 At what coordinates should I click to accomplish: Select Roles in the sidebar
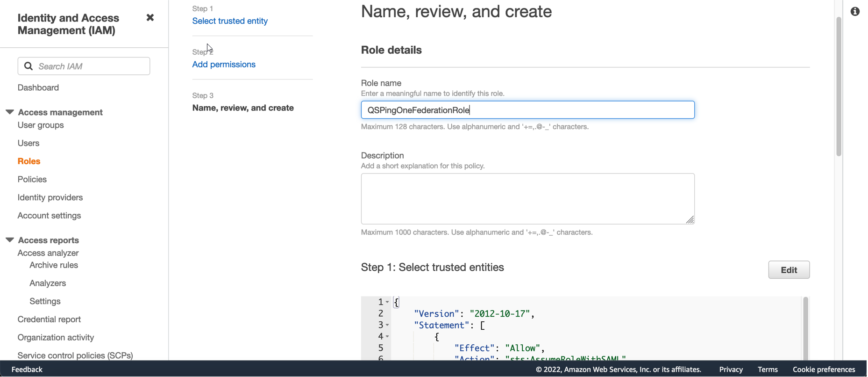click(x=29, y=161)
